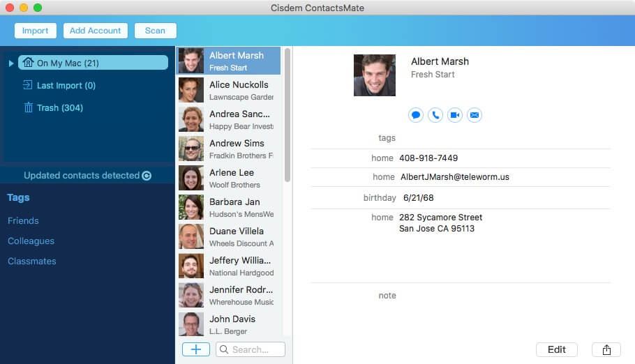Click the Trash bin icon
The image size is (635, 364).
[x=29, y=107]
